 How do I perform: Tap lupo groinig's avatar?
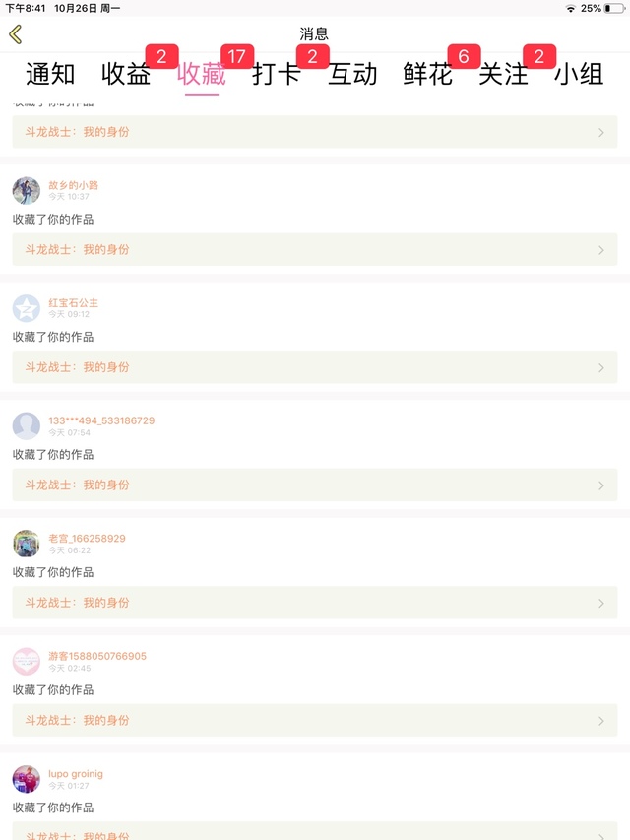click(27, 779)
